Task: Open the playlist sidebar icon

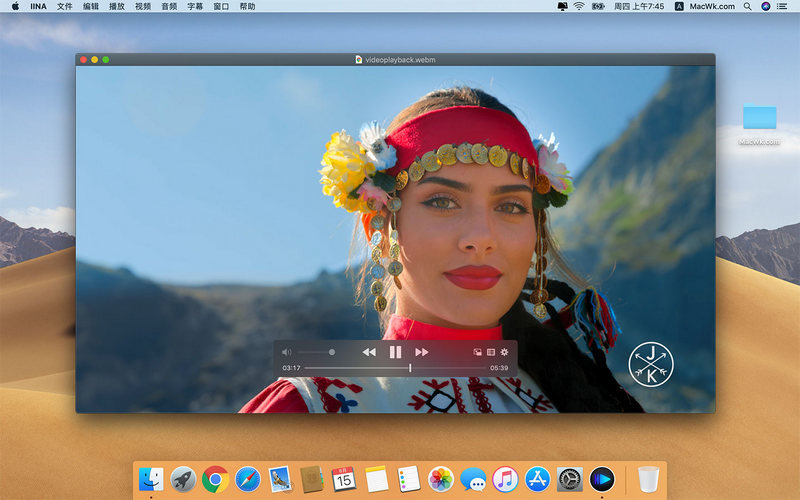Action: [x=491, y=352]
